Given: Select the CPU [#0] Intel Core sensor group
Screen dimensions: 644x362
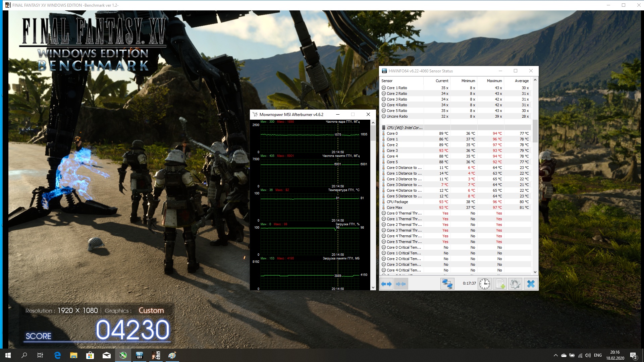Looking at the screenshot, I should pos(404,128).
